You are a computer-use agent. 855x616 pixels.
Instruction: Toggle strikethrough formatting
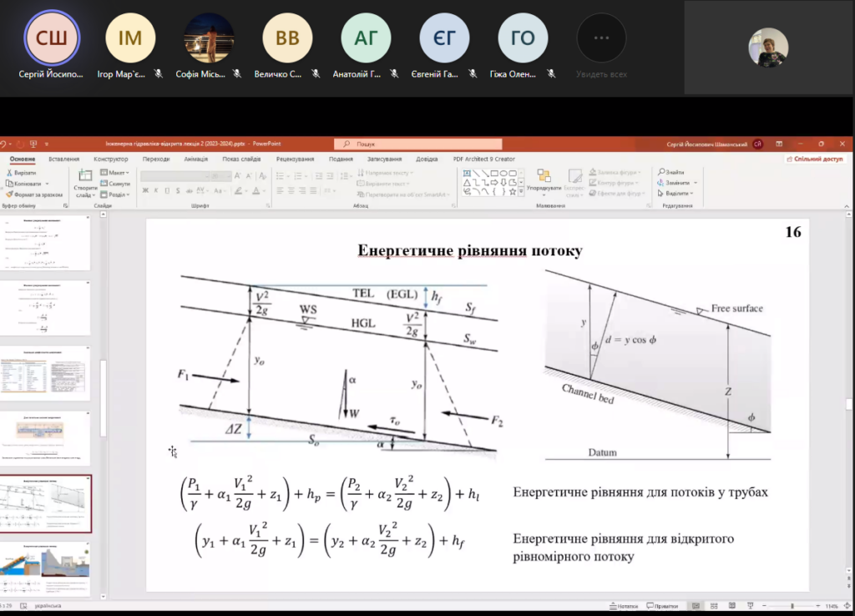(189, 191)
